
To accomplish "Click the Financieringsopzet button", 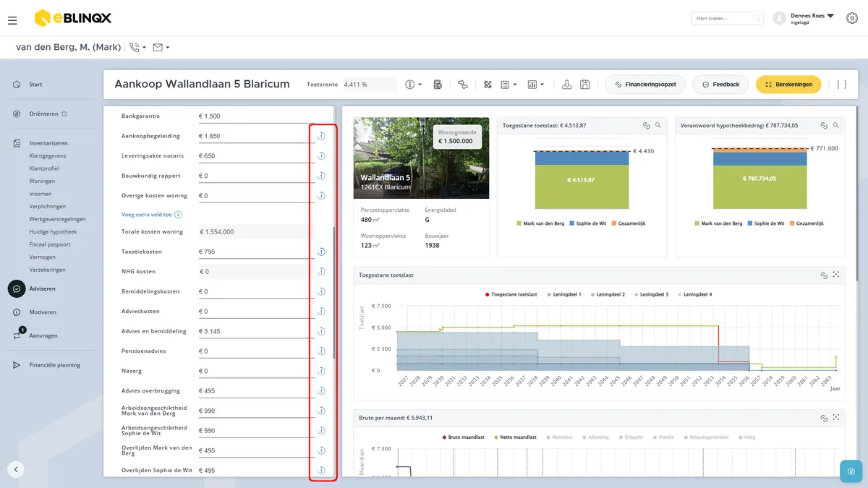I will pyautogui.click(x=646, y=85).
